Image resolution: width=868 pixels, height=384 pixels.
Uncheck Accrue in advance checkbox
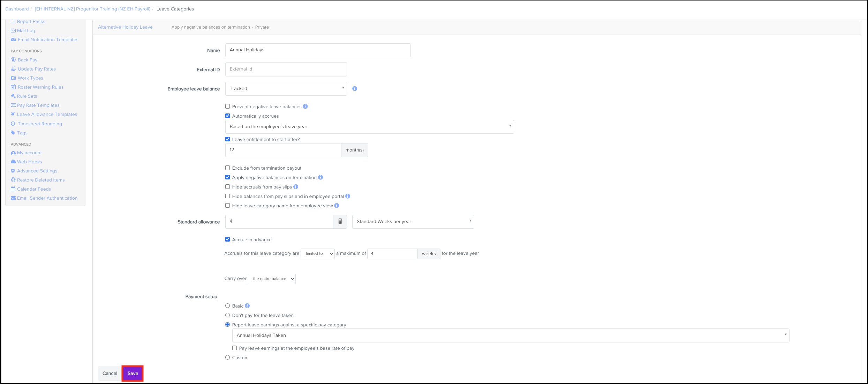coord(228,239)
